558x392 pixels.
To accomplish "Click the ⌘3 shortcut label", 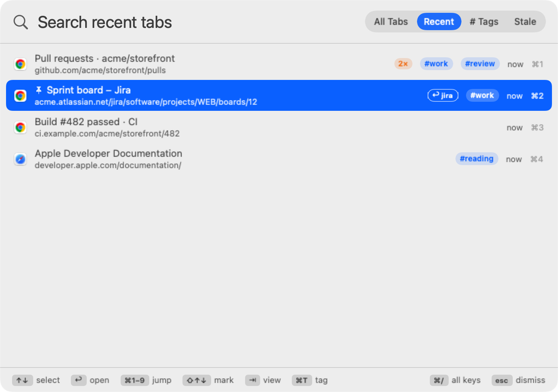I will click(537, 127).
